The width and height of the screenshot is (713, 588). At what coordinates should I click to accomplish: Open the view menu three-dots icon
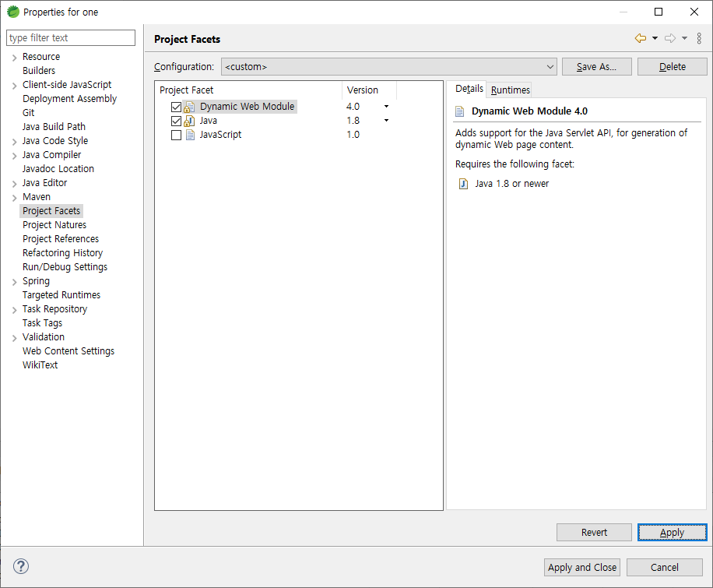coord(699,38)
